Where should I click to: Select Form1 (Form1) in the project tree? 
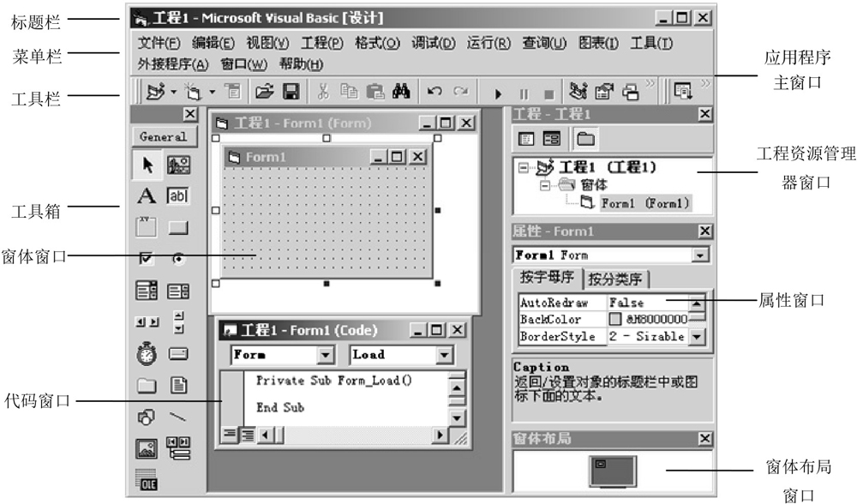(645, 203)
